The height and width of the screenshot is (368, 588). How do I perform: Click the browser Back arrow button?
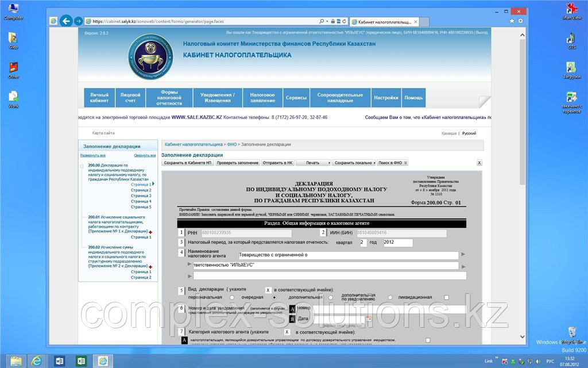tap(66, 21)
